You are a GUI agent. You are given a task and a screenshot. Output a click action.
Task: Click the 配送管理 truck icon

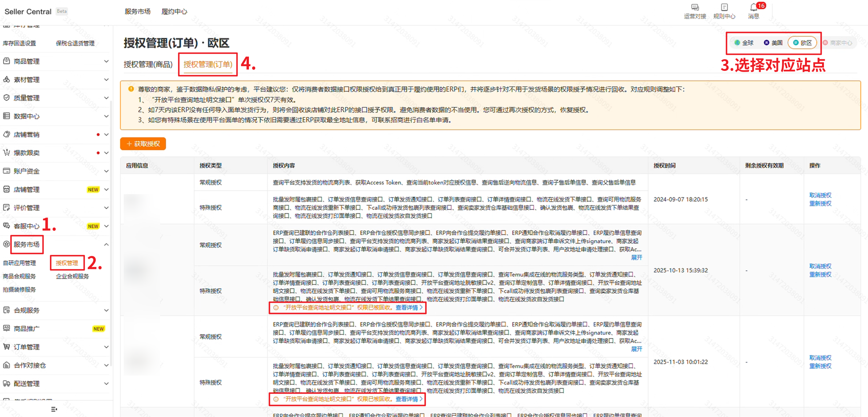[x=7, y=383]
